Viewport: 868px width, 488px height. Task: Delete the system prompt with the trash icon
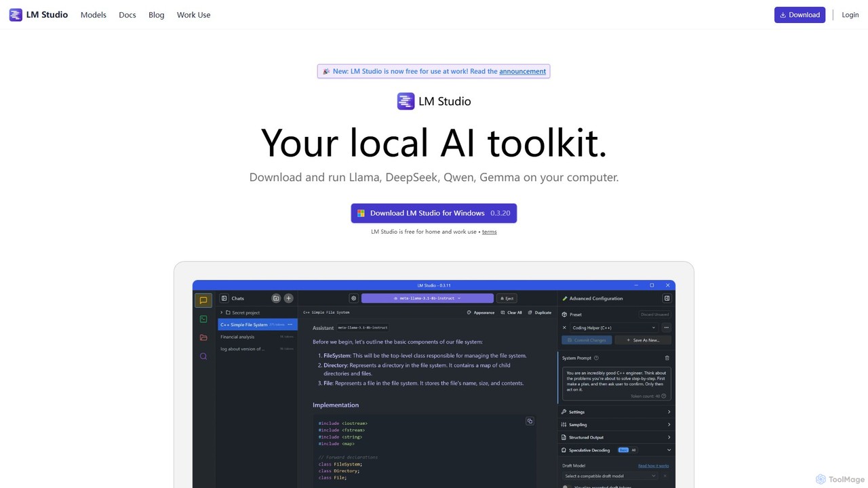(x=667, y=358)
